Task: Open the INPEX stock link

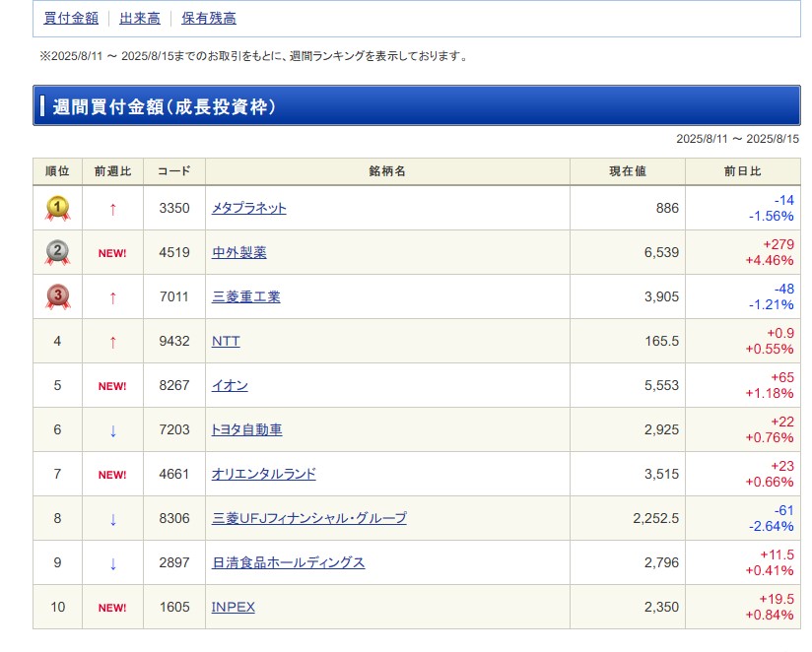Action: [233, 607]
